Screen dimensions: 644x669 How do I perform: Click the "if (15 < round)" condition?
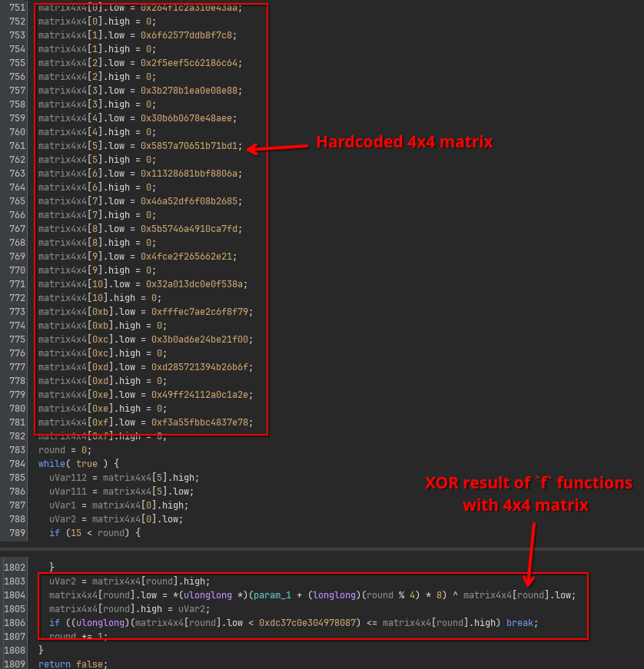(94, 533)
